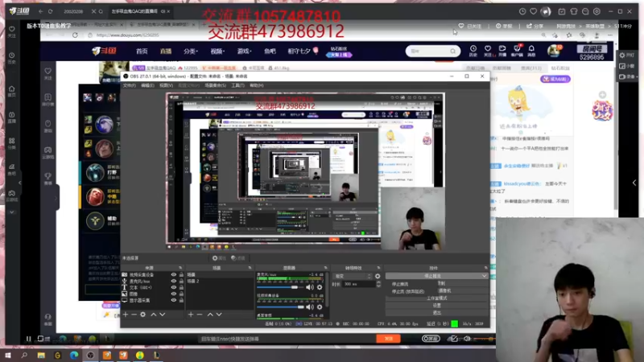Click 退出 button in OBS Controls
The image size is (644, 362).
coord(436,313)
